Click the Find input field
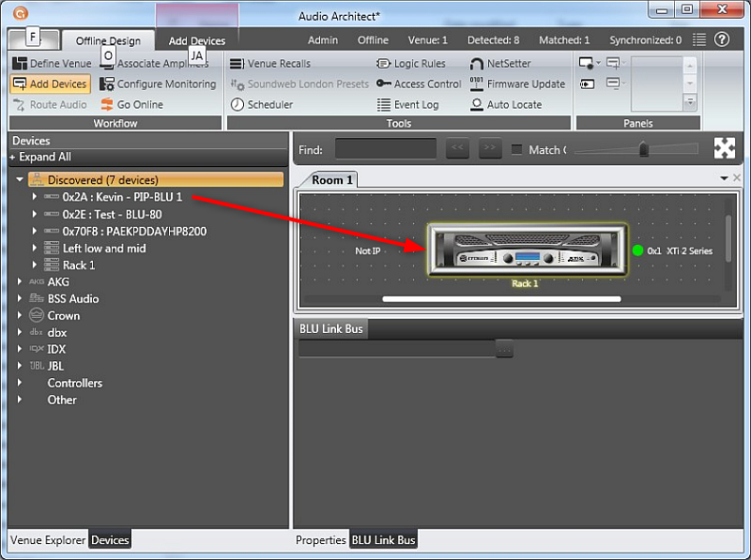The image size is (751, 560). click(x=386, y=148)
